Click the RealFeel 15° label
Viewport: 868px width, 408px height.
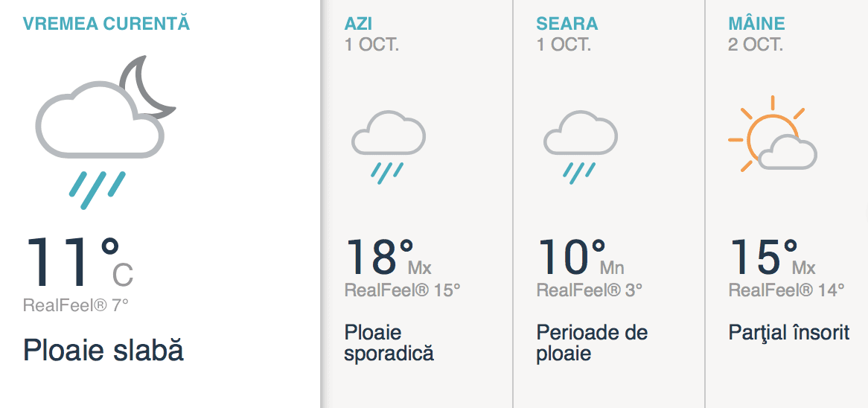pyautogui.click(x=403, y=290)
